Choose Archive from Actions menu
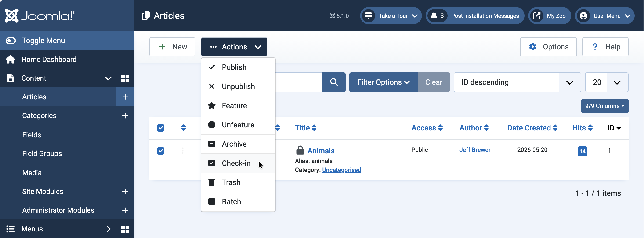 point(238,144)
